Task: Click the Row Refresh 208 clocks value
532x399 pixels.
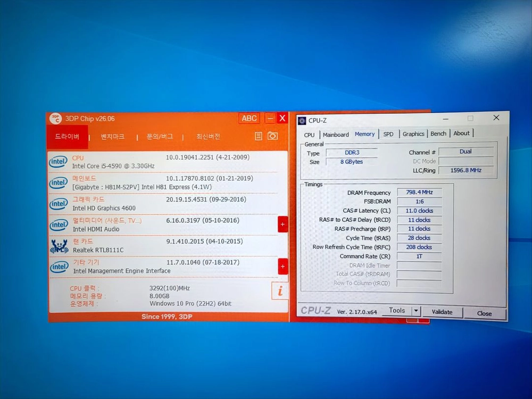Action: [419, 247]
